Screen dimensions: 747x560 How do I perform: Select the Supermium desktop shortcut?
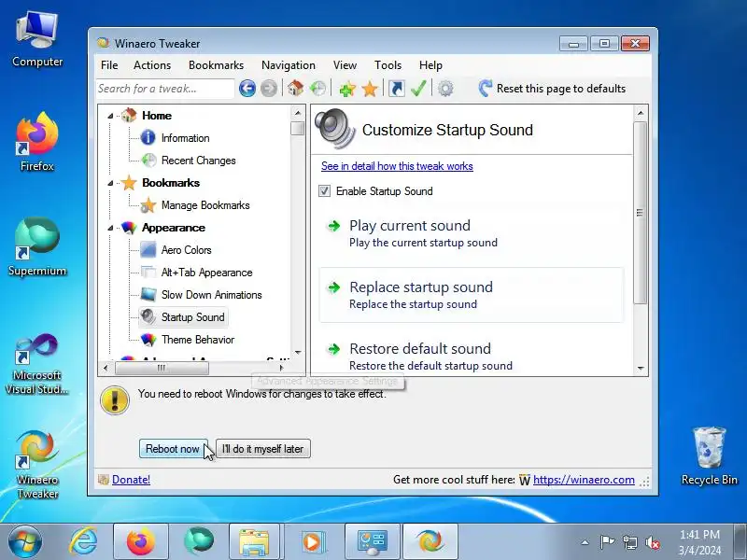pos(37,247)
